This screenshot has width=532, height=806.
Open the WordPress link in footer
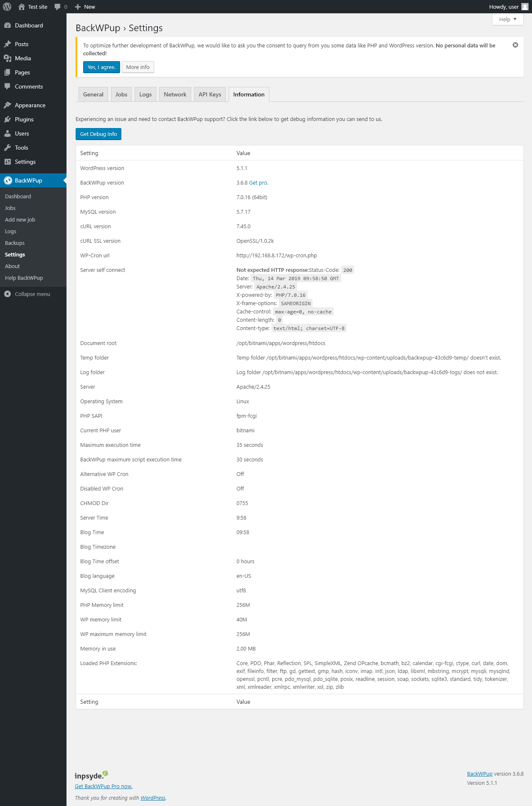[x=153, y=798]
